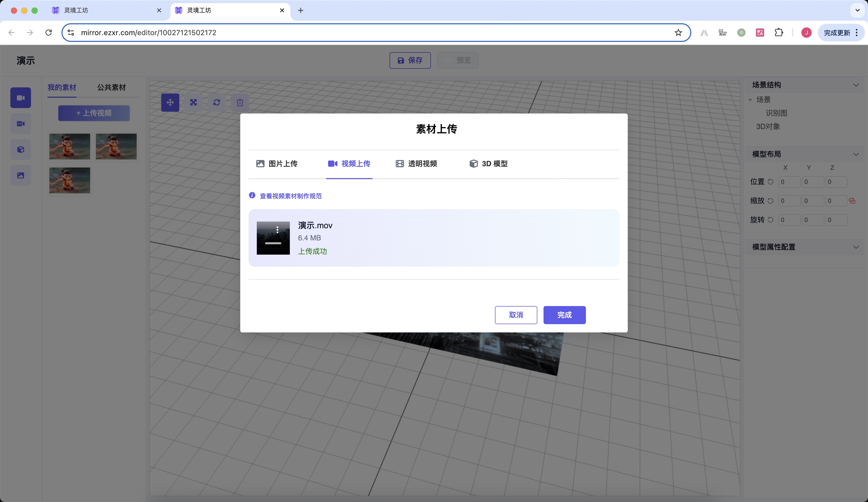Open the tab search dropdown arrow

[857, 10]
